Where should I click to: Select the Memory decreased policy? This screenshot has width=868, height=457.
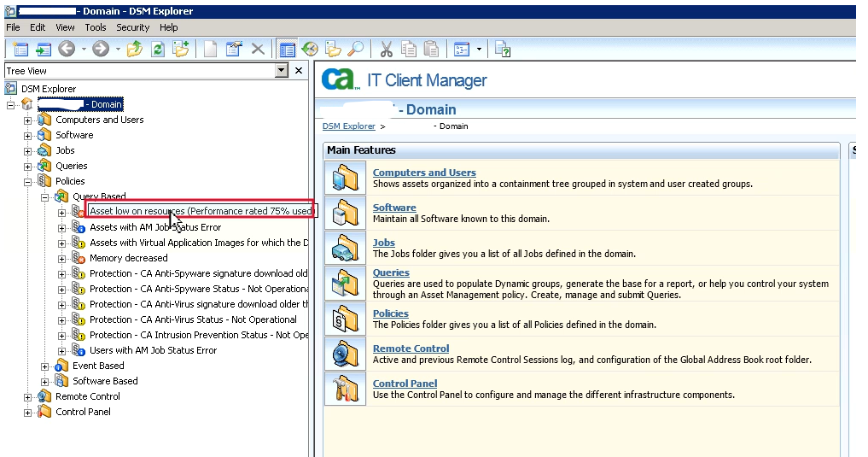coord(128,258)
